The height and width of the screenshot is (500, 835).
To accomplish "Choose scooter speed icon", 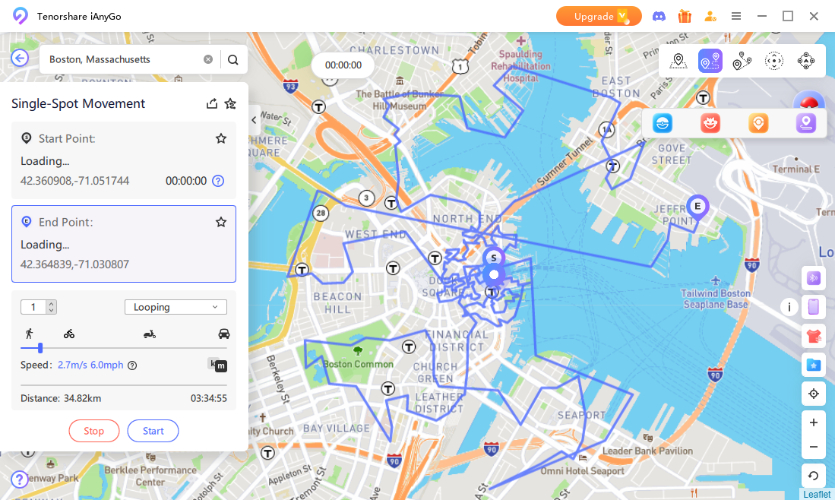I will coord(150,334).
